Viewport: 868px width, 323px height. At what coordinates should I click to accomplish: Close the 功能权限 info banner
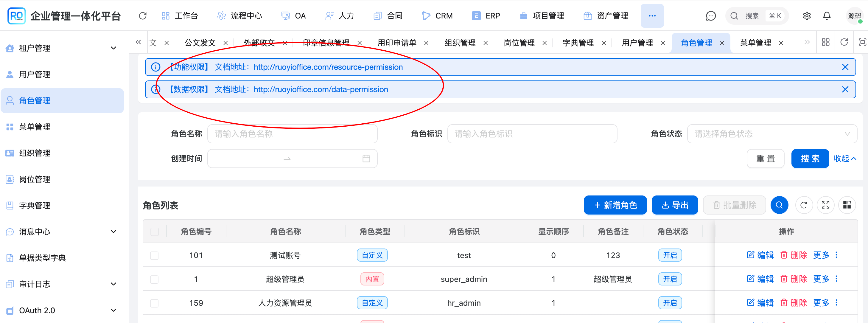pos(845,67)
